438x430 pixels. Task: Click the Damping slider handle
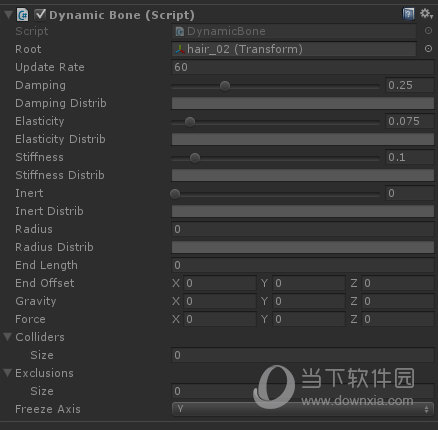[225, 86]
